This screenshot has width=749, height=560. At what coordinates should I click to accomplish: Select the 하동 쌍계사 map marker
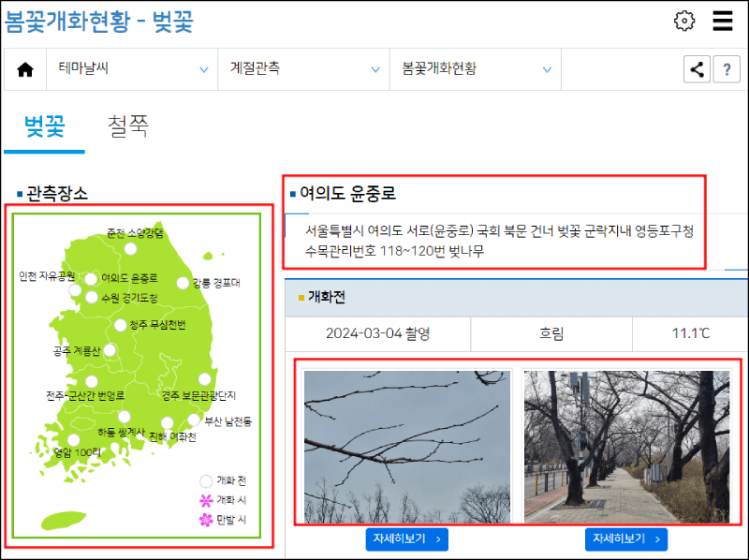coord(125,417)
